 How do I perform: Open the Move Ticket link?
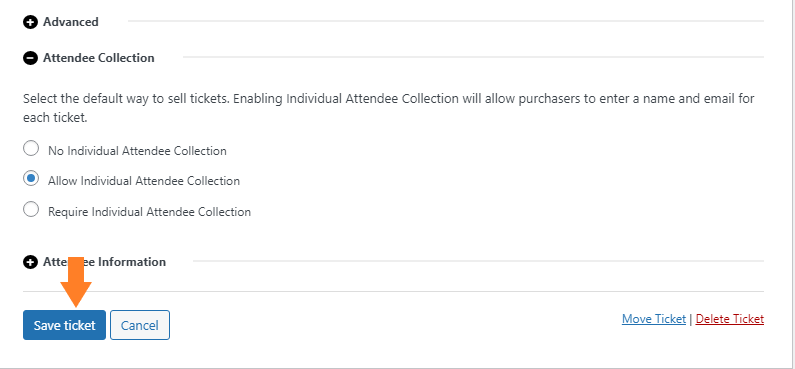pyautogui.click(x=654, y=319)
